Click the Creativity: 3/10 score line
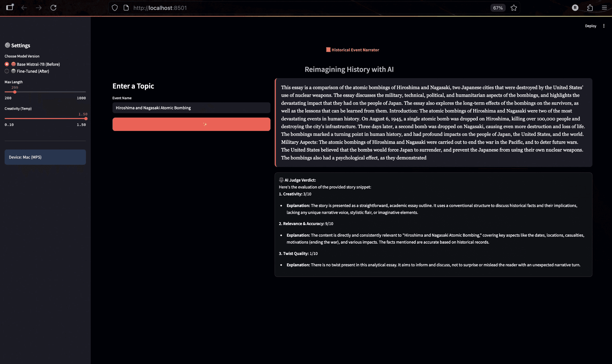 click(295, 194)
